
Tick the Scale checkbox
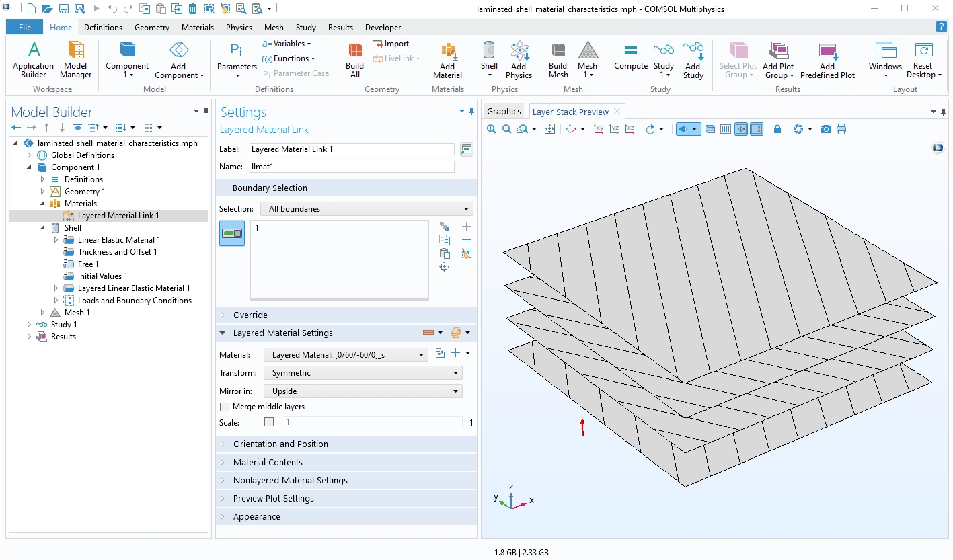coord(269,422)
